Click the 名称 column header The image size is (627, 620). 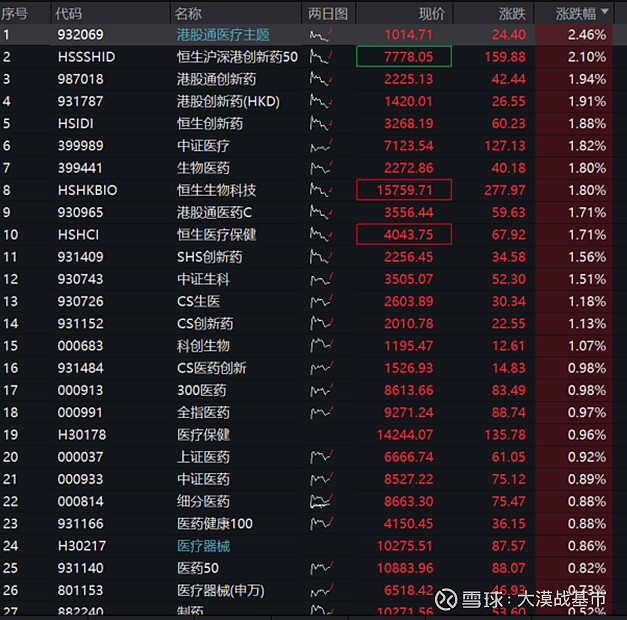(x=188, y=14)
